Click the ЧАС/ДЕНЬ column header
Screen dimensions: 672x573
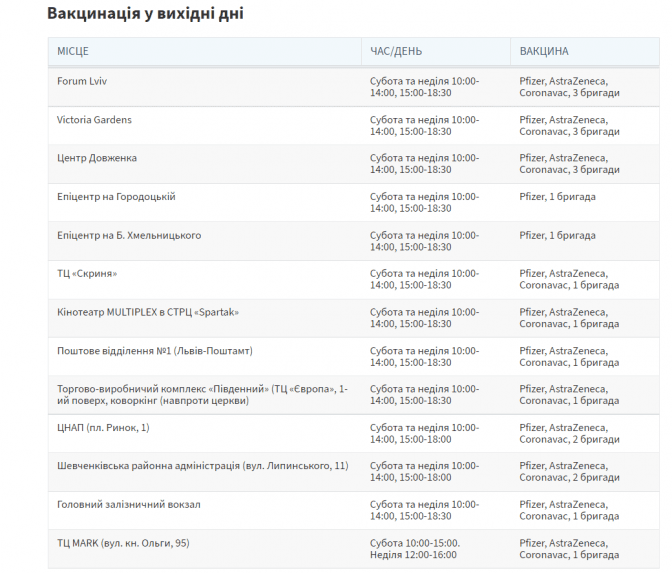click(396, 51)
